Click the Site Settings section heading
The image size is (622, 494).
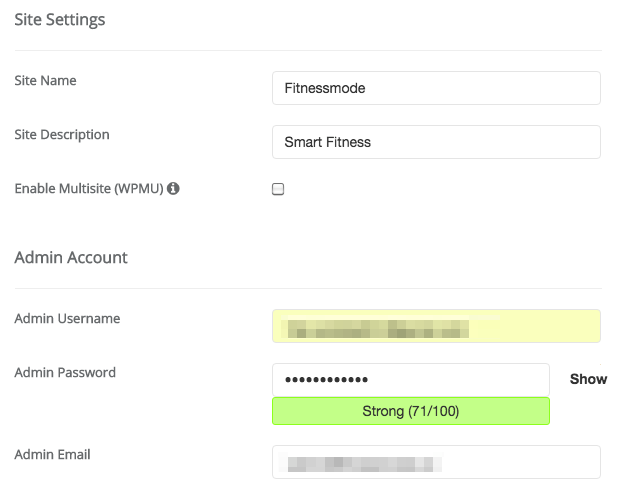pos(60,20)
